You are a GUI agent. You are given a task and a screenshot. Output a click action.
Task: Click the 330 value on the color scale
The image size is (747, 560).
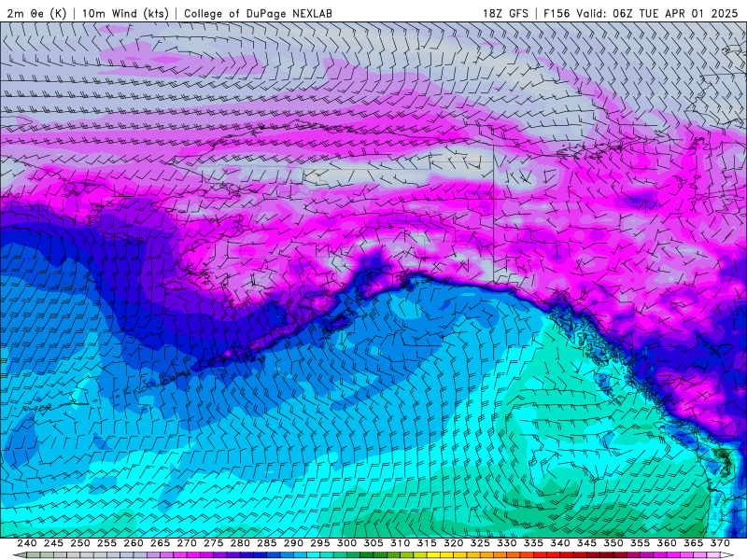[507, 543]
